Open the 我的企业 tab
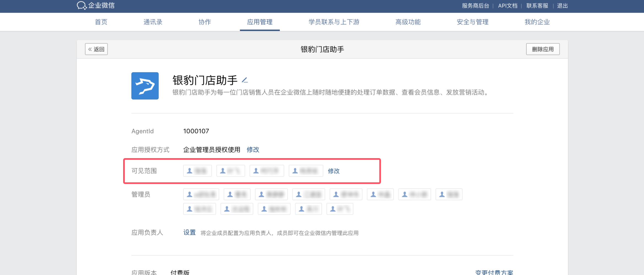This screenshot has width=644, height=275. point(537,22)
